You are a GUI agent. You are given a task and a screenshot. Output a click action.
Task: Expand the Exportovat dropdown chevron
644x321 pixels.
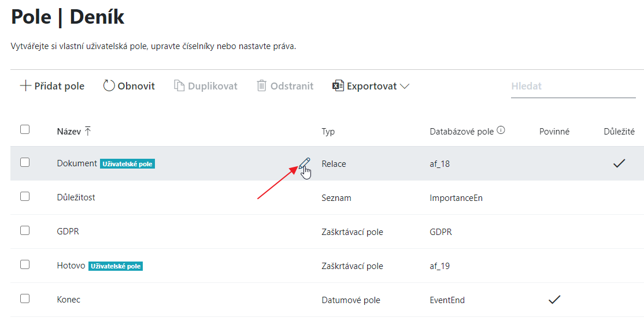click(x=405, y=87)
